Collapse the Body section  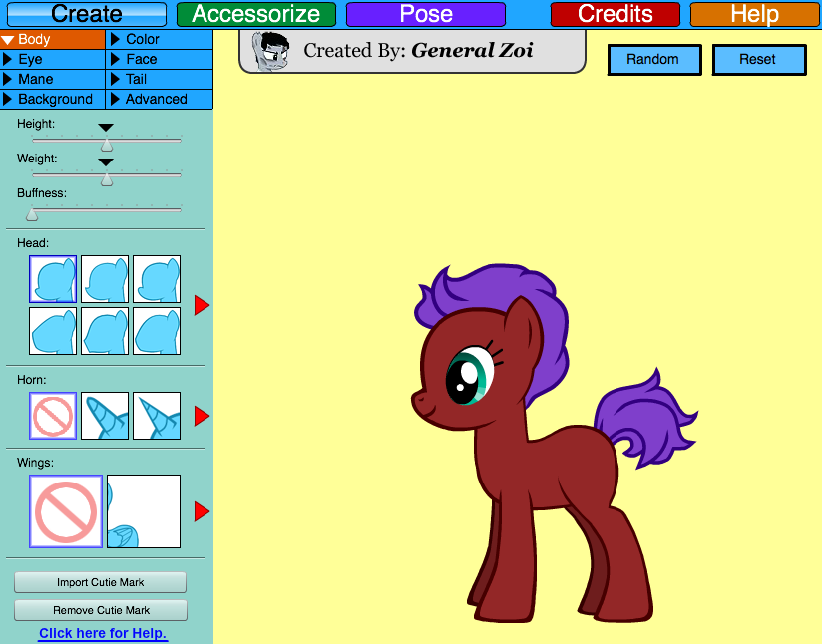[x=53, y=39]
